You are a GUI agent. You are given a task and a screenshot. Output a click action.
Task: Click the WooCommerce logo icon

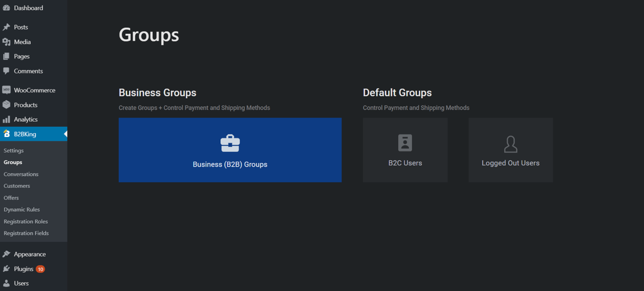(6, 91)
